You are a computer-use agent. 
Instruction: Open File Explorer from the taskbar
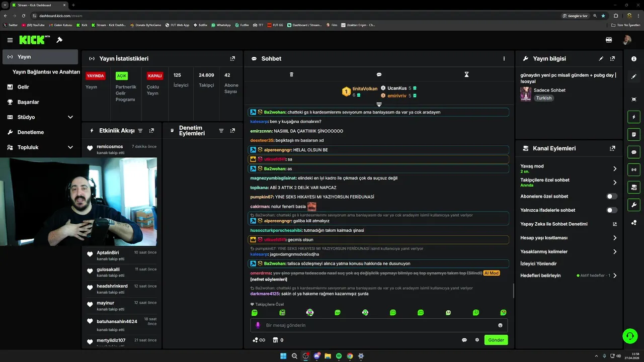tap(328, 356)
